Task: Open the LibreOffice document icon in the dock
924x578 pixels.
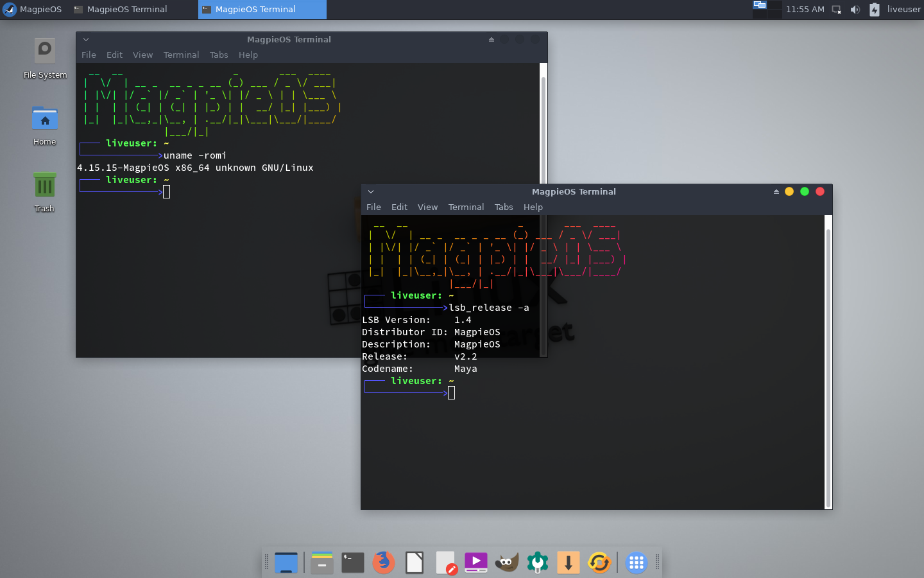Action: [x=414, y=563]
